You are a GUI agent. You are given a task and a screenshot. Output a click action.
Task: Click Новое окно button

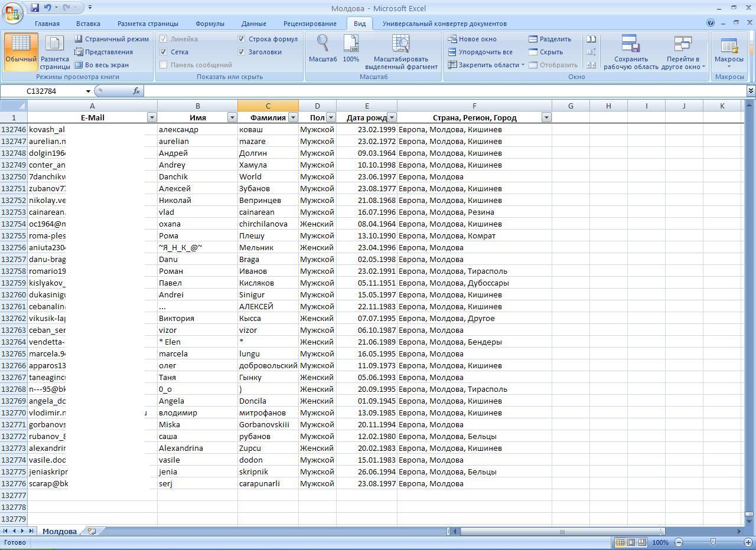[472, 39]
